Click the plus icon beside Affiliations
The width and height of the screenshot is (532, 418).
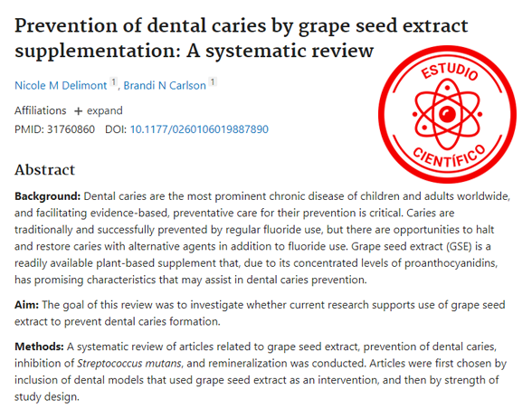[78, 111]
